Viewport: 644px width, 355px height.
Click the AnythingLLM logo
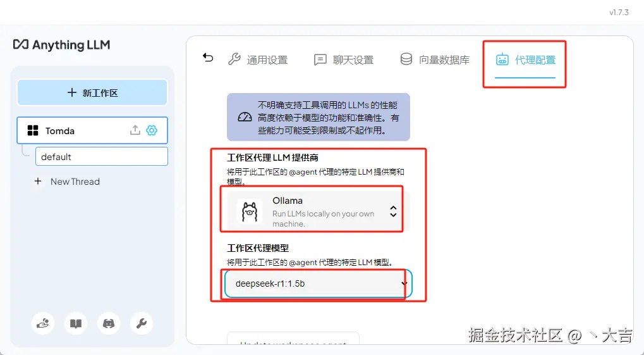tap(61, 44)
